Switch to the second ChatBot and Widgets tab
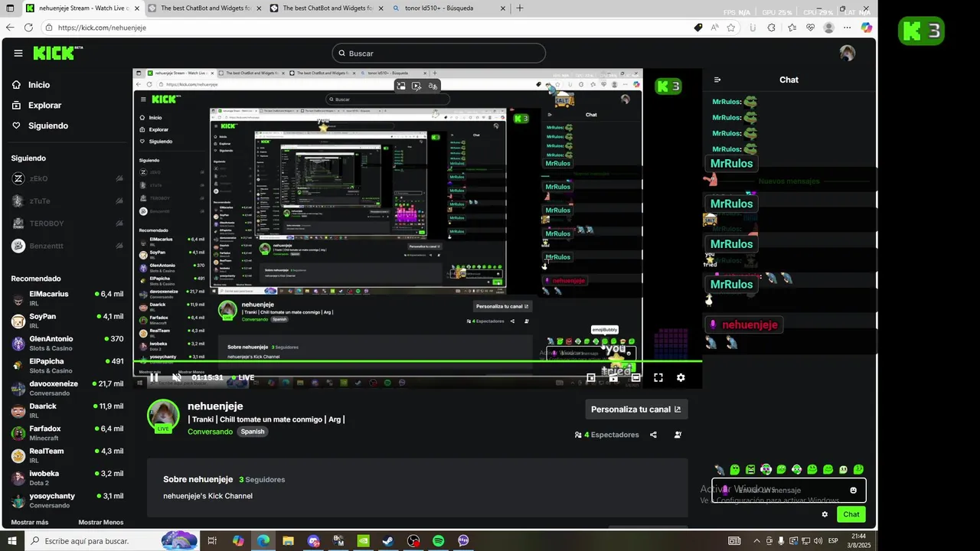 tap(203, 8)
